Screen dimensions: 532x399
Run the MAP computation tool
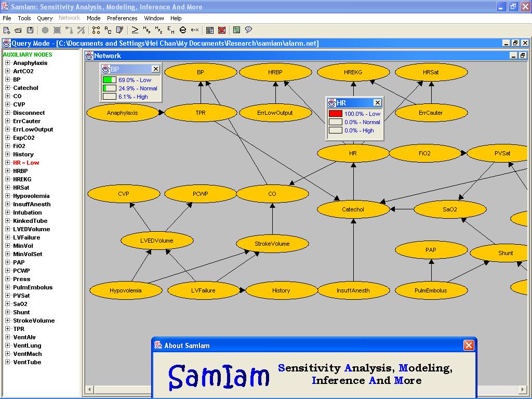pos(147,30)
